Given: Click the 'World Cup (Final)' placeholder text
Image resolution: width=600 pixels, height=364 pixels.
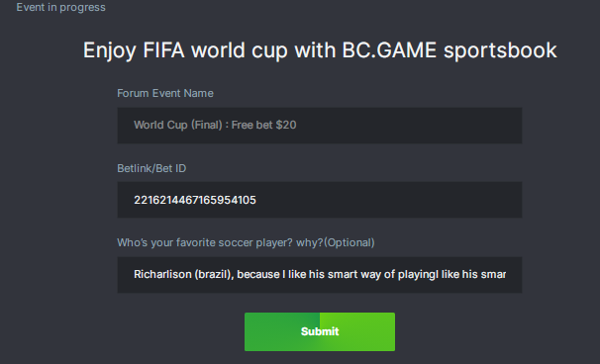Looking at the screenshot, I should coord(178,125).
